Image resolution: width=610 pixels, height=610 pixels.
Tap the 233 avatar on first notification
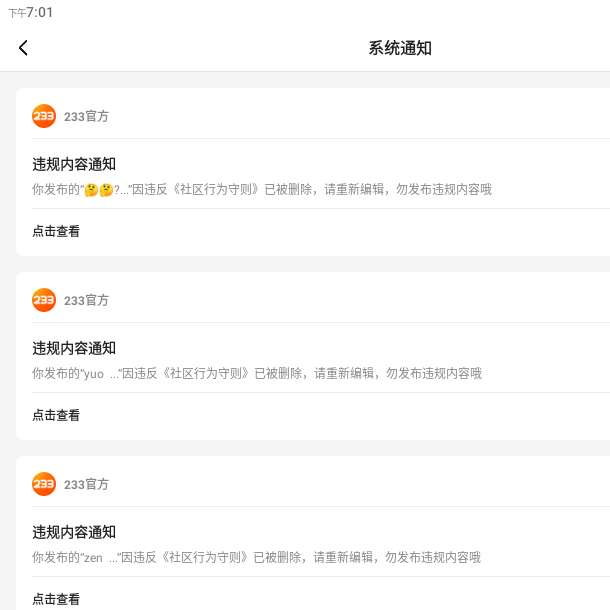pos(44,116)
